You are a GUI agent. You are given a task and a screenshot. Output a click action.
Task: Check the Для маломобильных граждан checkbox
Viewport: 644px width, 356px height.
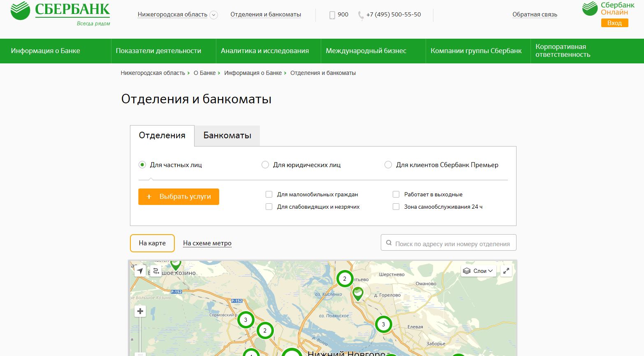point(269,194)
